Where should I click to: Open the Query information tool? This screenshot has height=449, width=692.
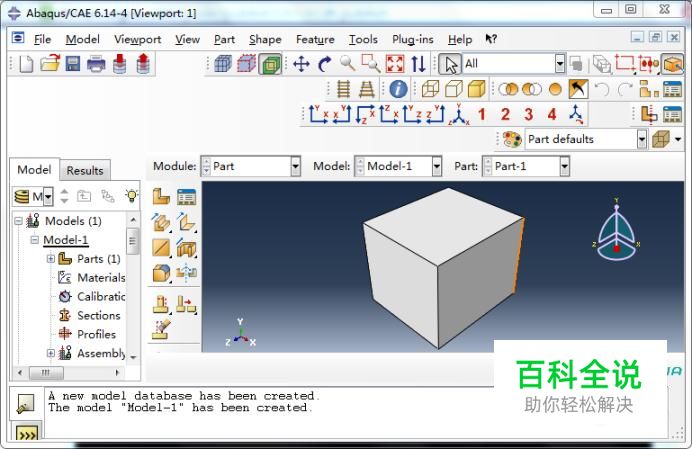[x=398, y=89]
